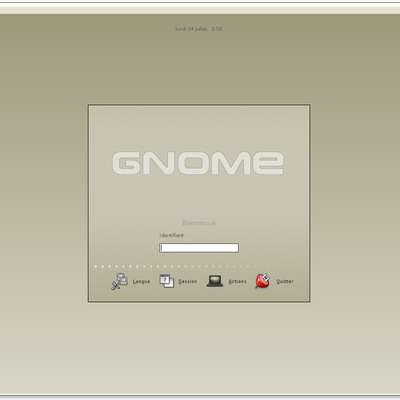
Task: Click the Session windows icon
Action: tap(167, 281)
